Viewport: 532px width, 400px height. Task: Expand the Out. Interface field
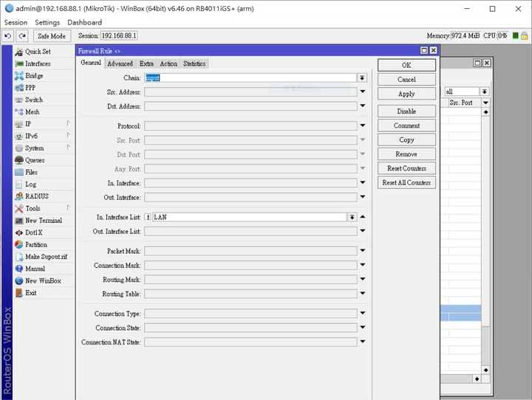tap(363, 196)
